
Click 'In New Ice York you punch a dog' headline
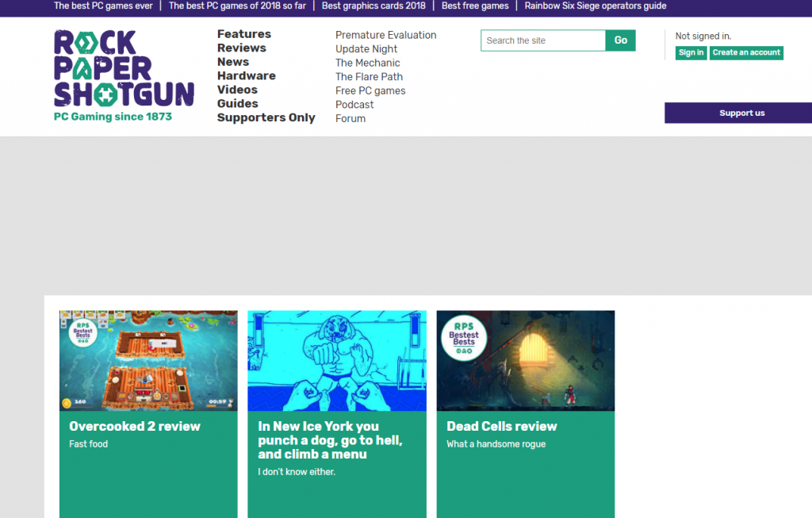[331, 440]
